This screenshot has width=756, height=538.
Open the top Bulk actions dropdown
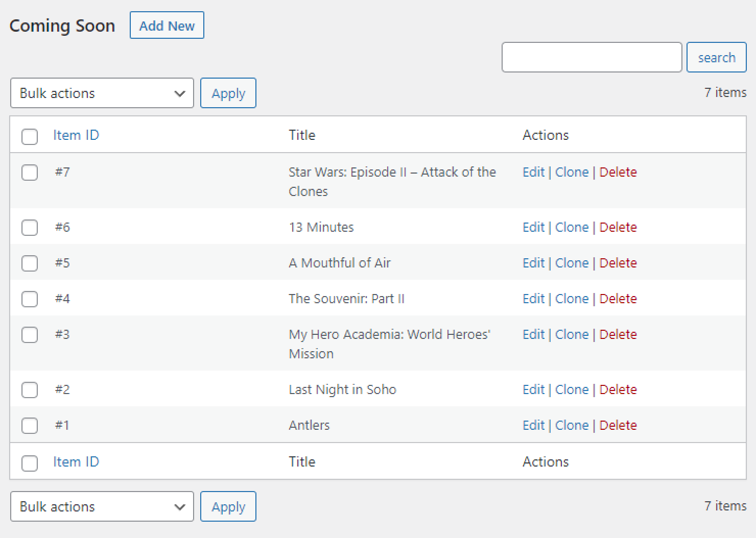tap(102, 93)
